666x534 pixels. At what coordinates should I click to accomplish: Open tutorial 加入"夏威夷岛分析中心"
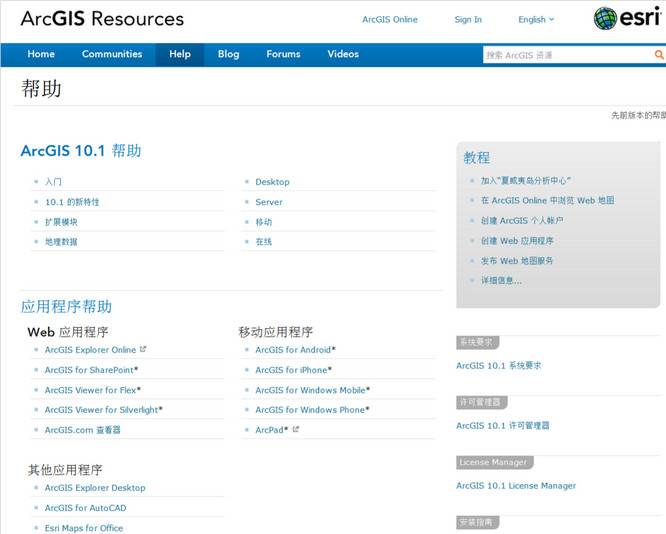tap(525, 181)
